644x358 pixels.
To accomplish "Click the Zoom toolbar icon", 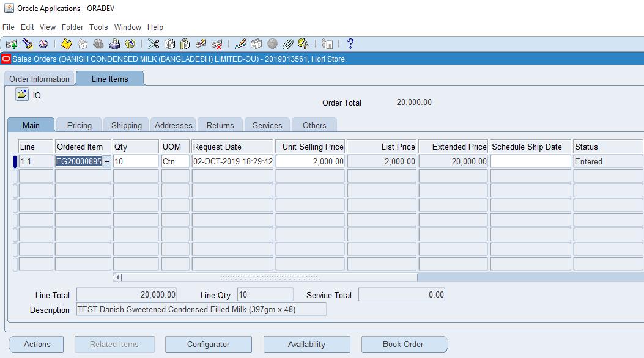I will pyautogui.click(x=256, y=44).
